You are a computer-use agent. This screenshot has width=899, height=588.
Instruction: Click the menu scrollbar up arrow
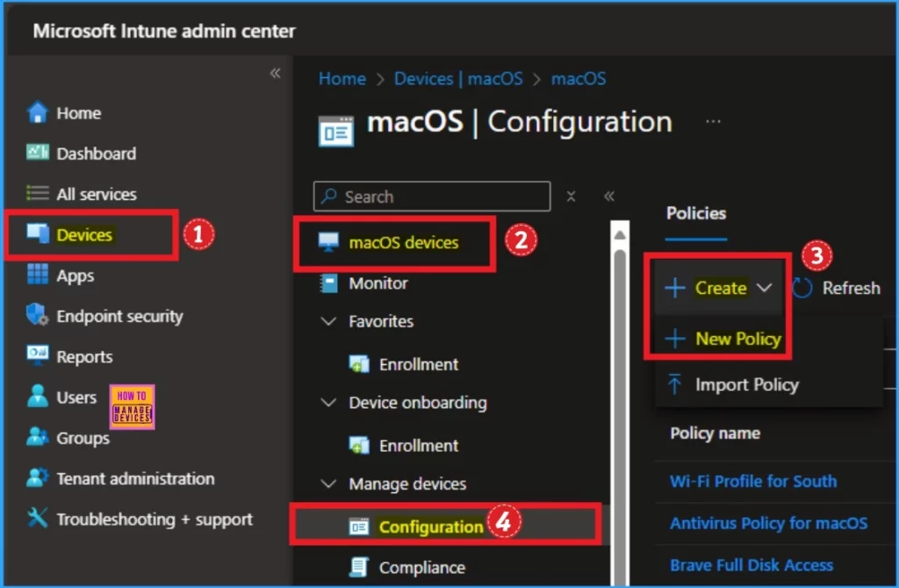(620, 235)
